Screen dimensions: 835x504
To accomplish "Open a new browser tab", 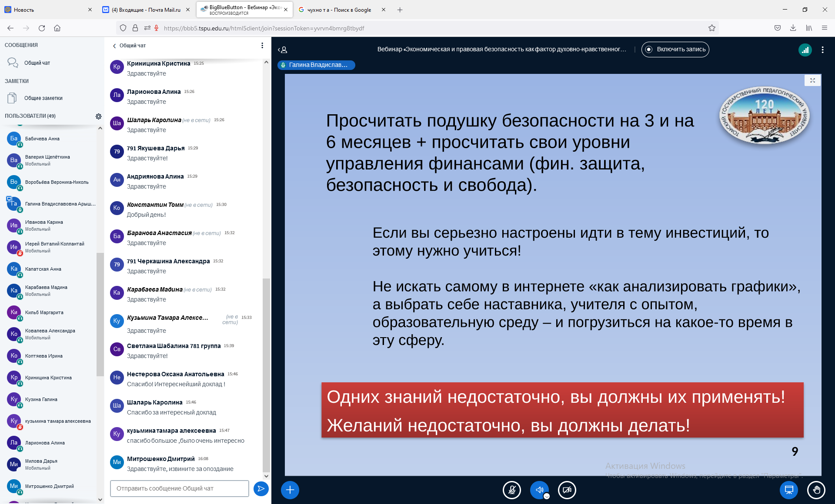I will (x=400, y=10).
